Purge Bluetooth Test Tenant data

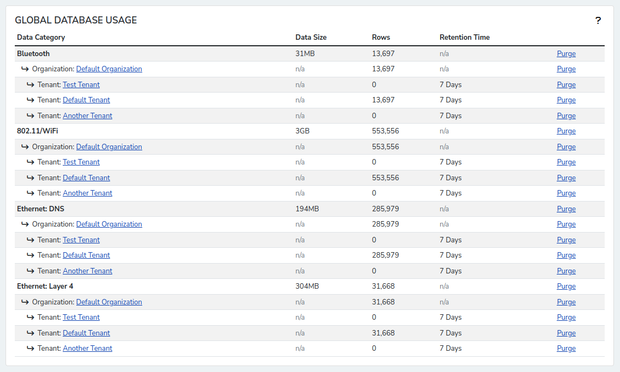(x=566, y=85)
